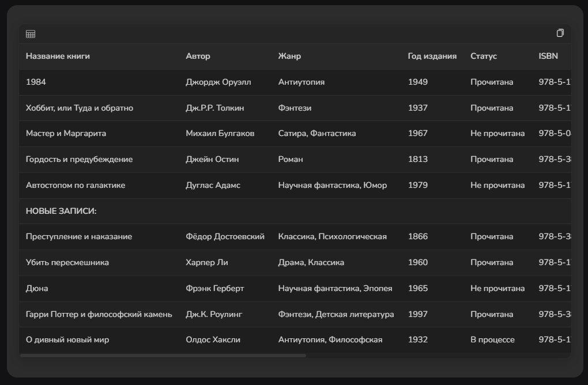
Task: Click the year cell '1997'
Action: click(x=418, y=314)
